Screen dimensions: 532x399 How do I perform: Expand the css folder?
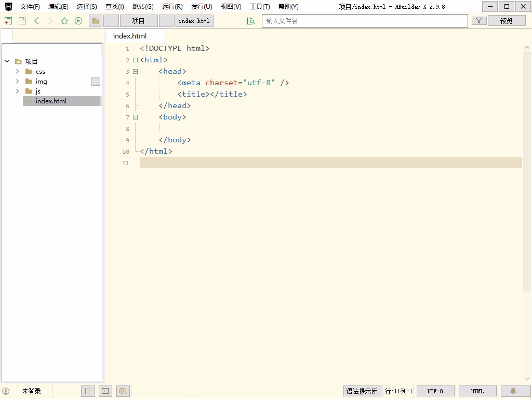[x=17, y=71]
